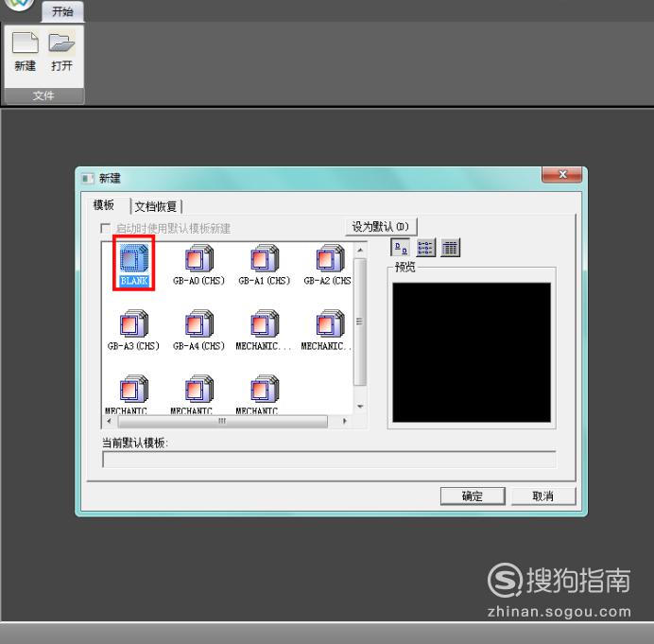Click the 取消 cancel button
This screenshot has height=644, width=654.
point(543,496)
